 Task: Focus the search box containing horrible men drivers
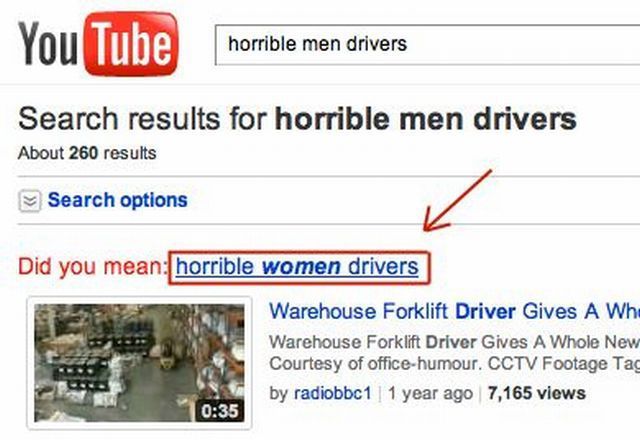tap(427, 44)
